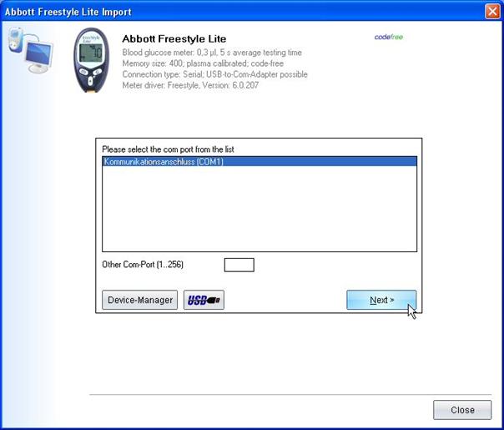Screen dimensions: 504x430
Task: Click the 'Other Com-Port (1..256)' label
Action: pyautogui.click(x=143, y=265)
